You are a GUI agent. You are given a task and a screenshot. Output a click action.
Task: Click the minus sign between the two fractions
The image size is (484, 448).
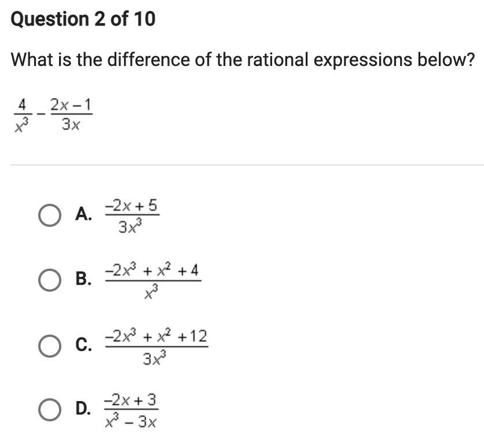click(x=41, y=114)
